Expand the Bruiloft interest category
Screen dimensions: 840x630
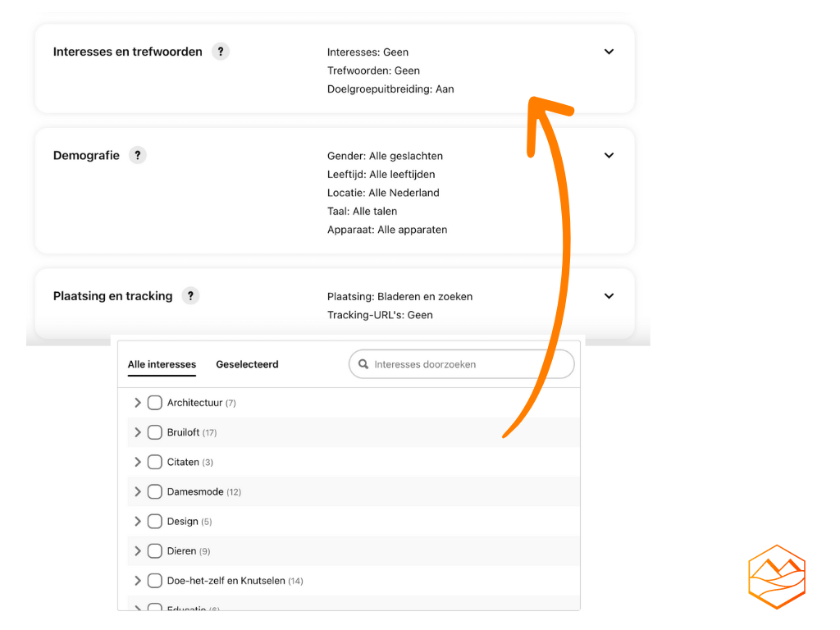tap(138, 432)
